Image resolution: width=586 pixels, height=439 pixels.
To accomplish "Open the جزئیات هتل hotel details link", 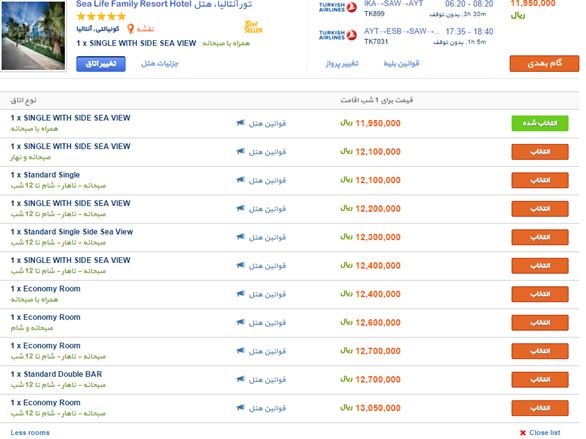I will pyautogui.click(x=160, y=64).
